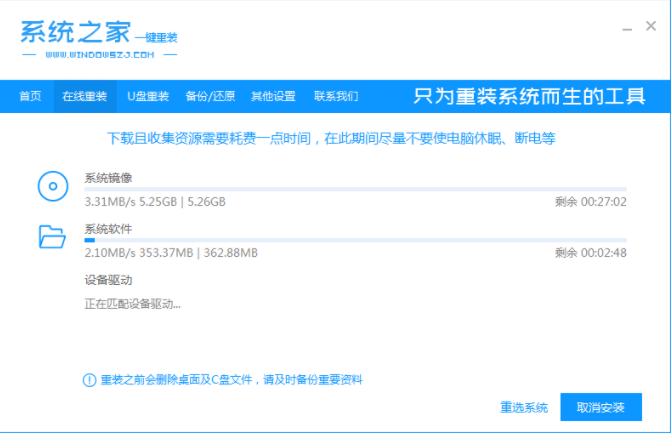Switch to the U盘重装 tab

(x=147, y=97)
